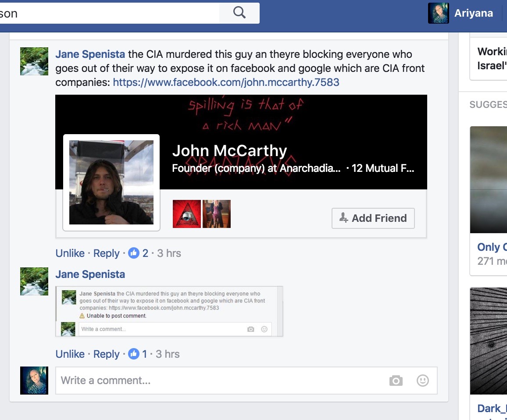
Task: Click the camera icon in comment box
Action: coord(396,381)
